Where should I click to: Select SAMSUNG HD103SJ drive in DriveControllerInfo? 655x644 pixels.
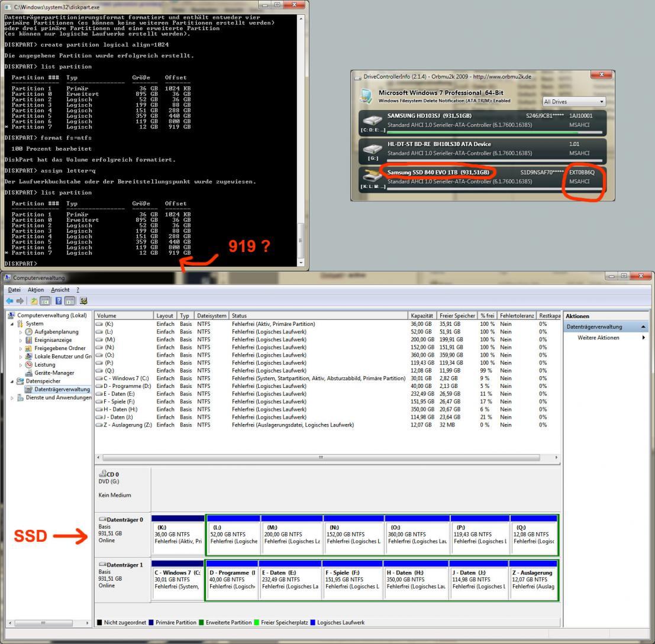[x=482, y=122]
